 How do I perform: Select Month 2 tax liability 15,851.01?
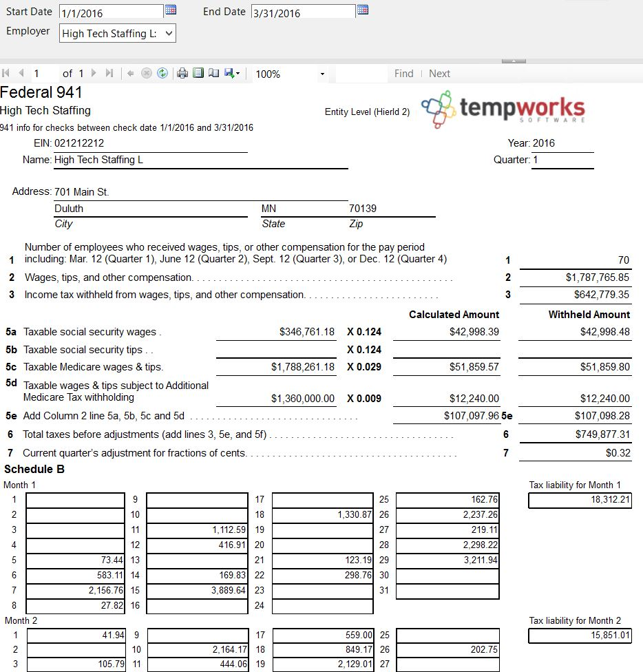coord(611,635)
